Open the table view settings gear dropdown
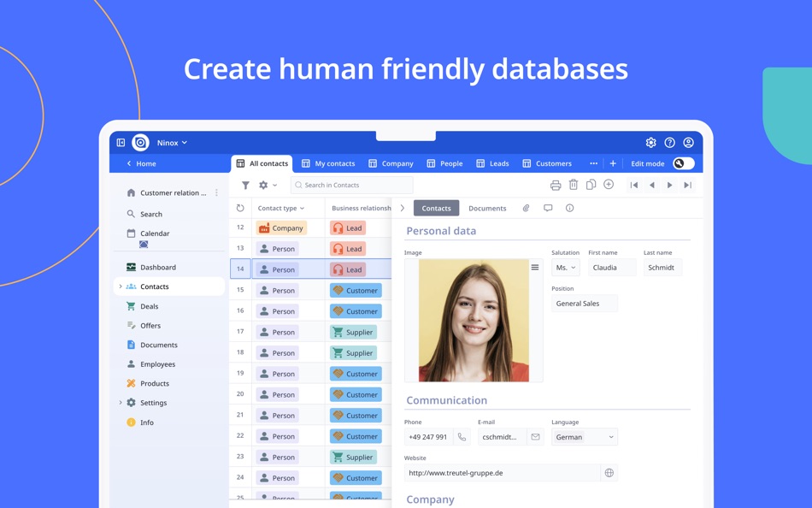The width and height of the screenshot is (812, 508). (268, 185)
